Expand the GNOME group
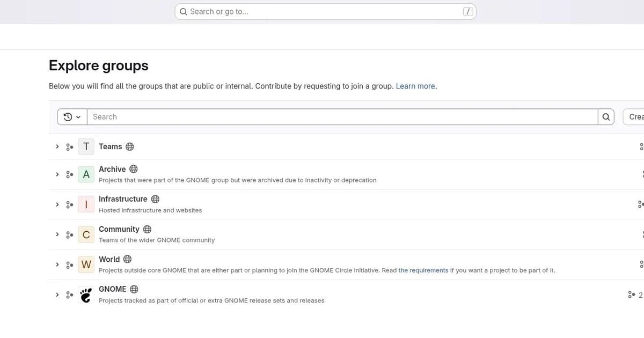This screenshot has height=338, width=644. (57, 295)
